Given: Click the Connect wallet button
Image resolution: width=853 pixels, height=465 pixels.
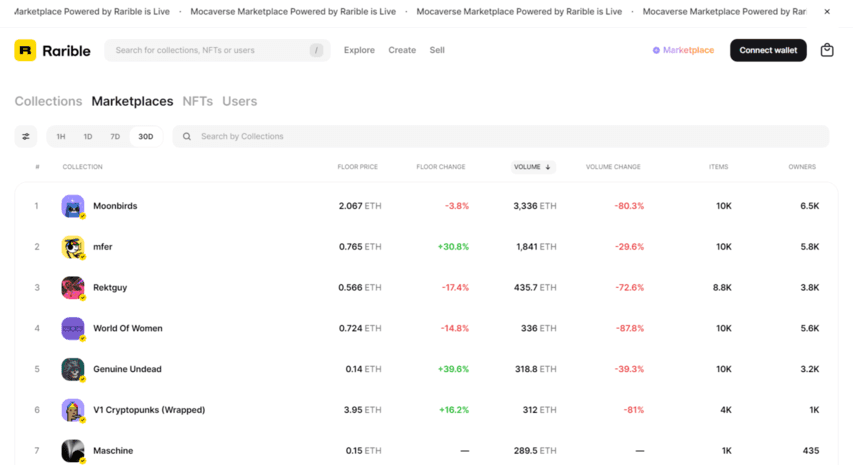Looking at the screenshot, I should coord(768,50).
